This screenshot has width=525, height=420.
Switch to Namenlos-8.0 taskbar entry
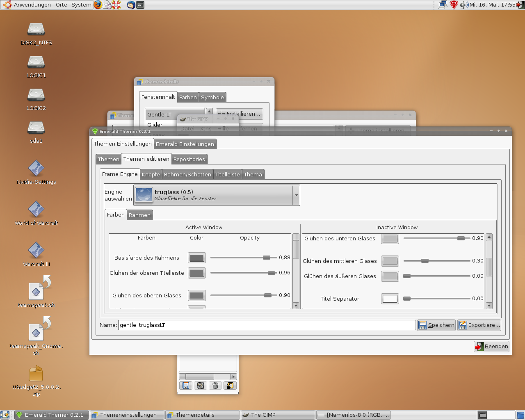click(x=354, y=415)
